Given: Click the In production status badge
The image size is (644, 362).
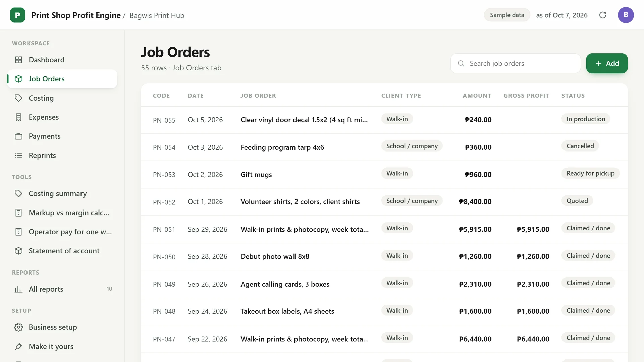Looking at the screenshot, I should 586,119.
